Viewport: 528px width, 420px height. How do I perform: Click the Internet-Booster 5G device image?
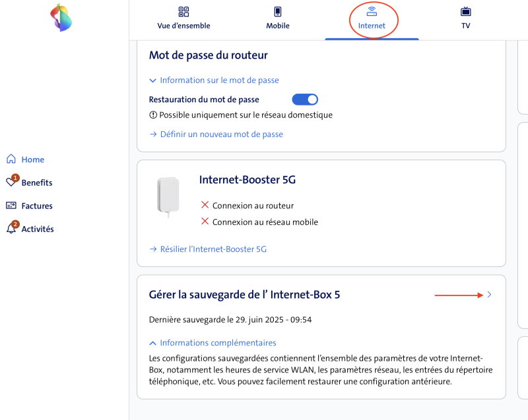click(166, 196)
